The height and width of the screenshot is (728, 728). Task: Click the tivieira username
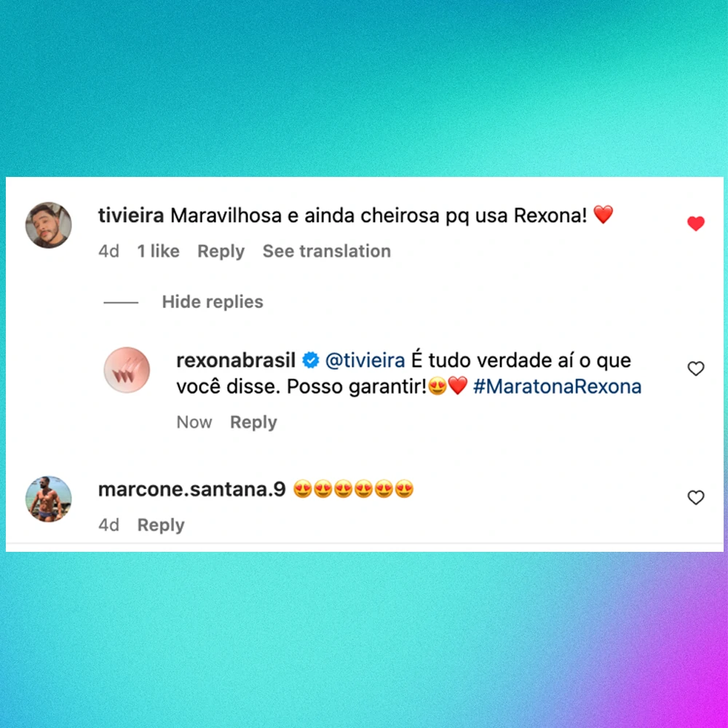(x=131, y=215)
